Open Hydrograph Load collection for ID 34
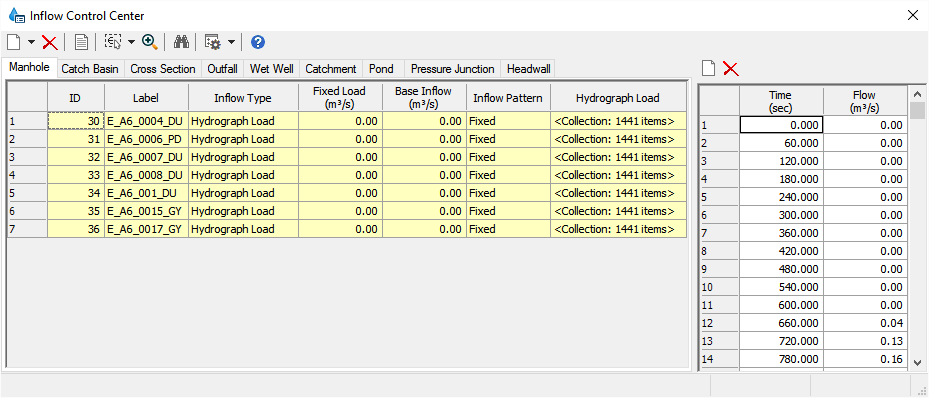Screen dimensions: 929x398 click(x=618, y=193)
